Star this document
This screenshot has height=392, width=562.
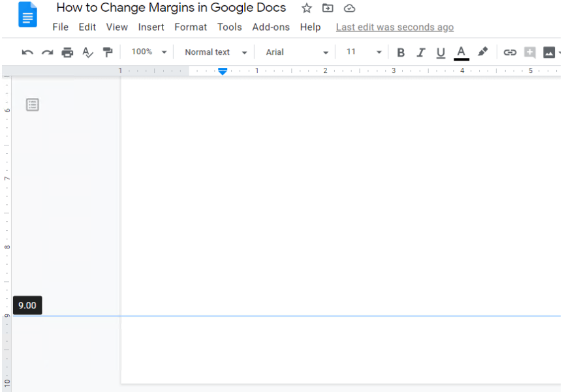tap(307, 8)
